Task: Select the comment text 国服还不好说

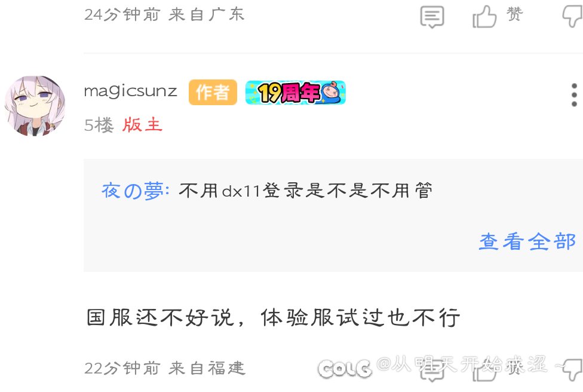Action: coord(160,318)
